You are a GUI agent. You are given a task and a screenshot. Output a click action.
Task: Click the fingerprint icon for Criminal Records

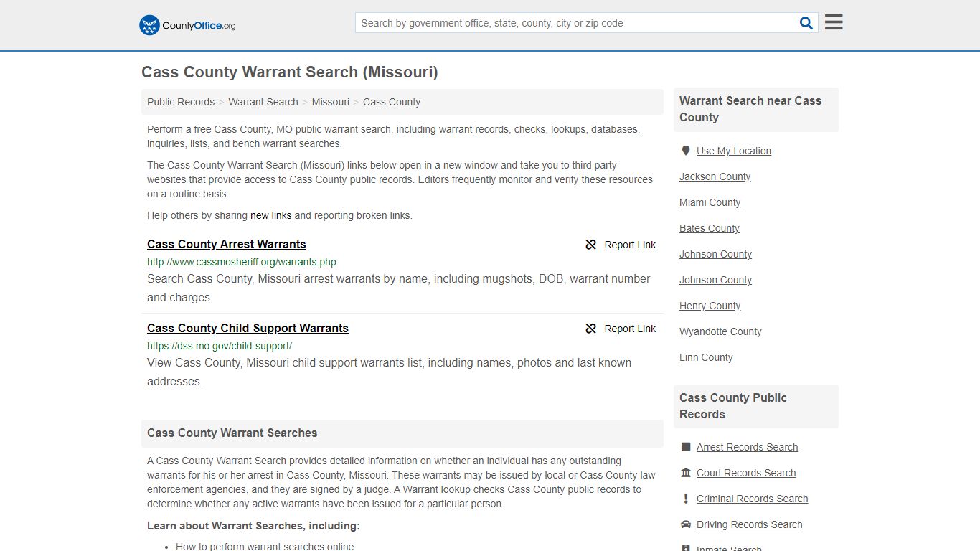click(x=686, y=499)
